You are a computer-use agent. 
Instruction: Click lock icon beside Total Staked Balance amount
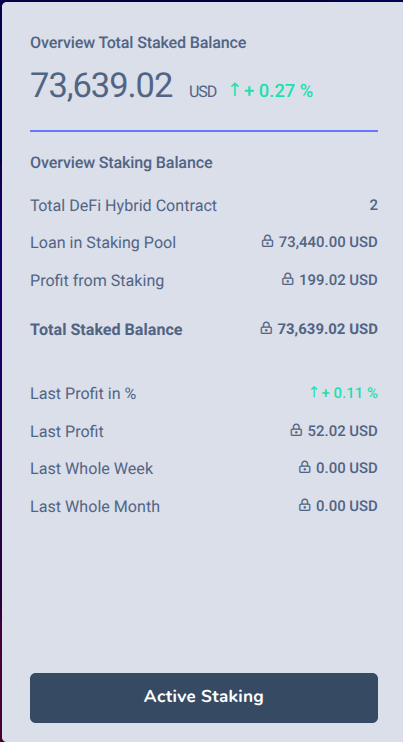[x=266, y=328]
